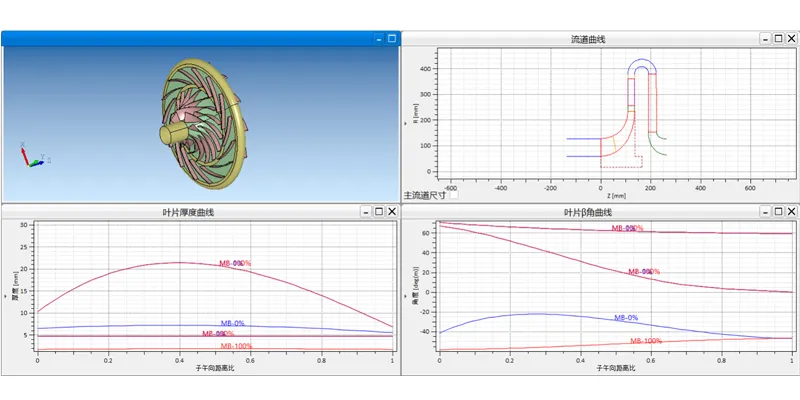
Task: Minimize the 叶片厚度曲线 panel
Action: click(x=366, y=212)
